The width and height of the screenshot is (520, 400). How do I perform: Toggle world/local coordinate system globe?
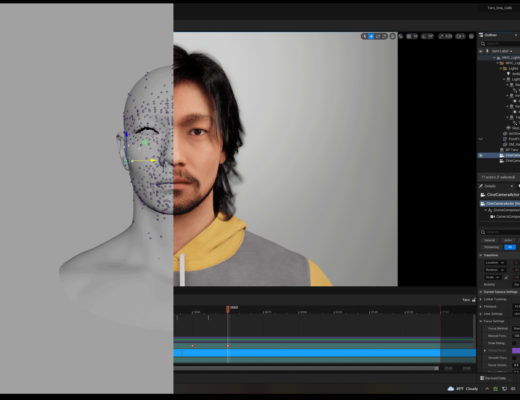pyautogui.click(x=393, y=36)
